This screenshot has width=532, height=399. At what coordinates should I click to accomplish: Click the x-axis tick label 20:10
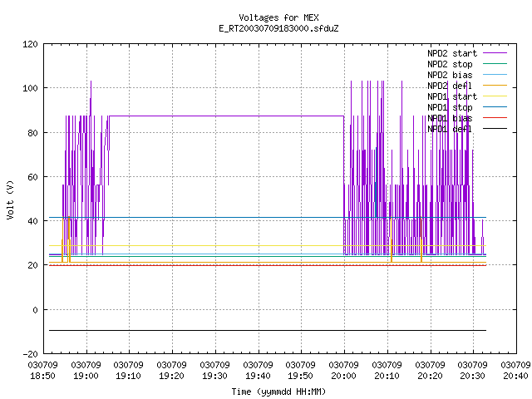pos(387,376)
